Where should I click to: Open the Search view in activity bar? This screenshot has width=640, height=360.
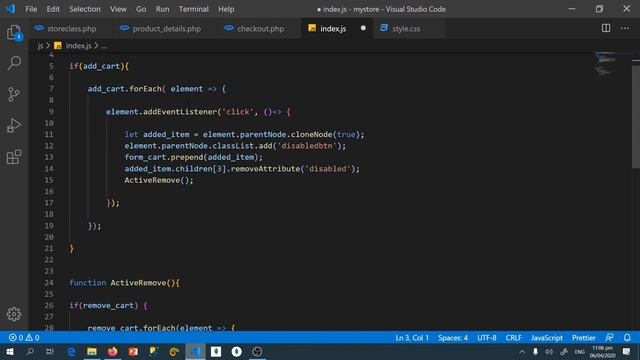pyautogui.click(x=14, y=63)
